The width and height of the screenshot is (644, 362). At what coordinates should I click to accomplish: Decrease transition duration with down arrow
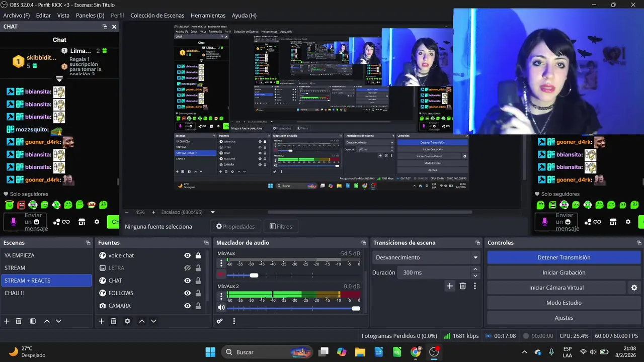pyautogui.click(x=475, y=276)
